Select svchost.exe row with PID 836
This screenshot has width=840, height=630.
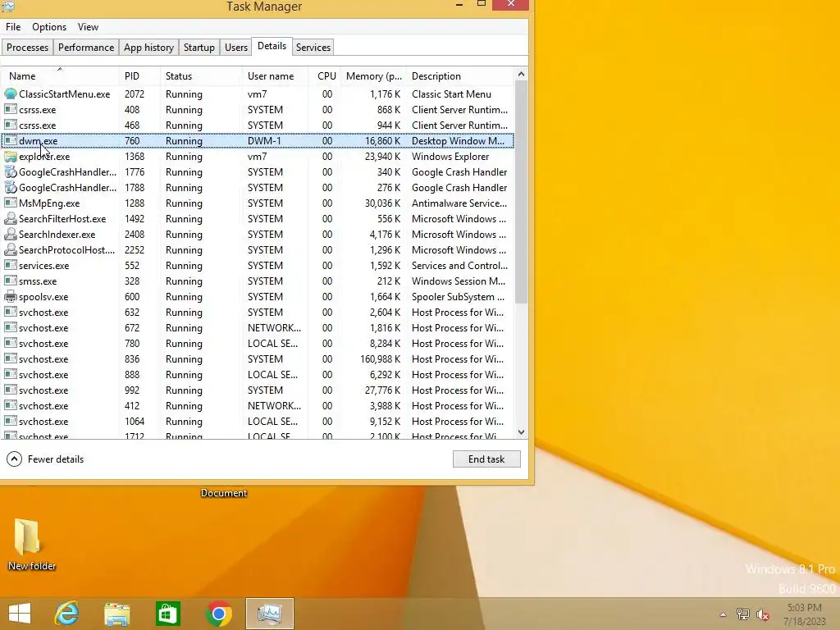[258, 359]
